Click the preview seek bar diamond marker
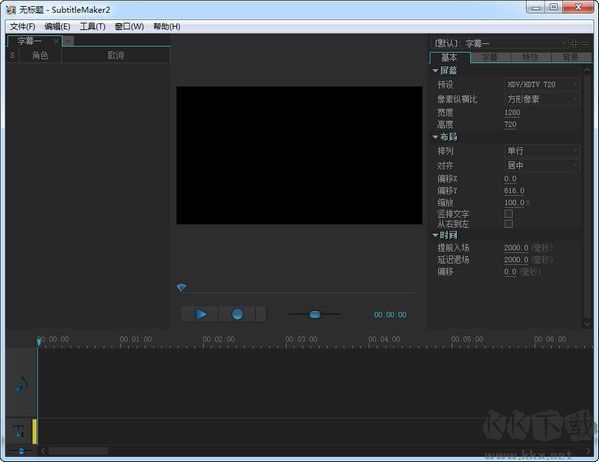 point(181,288)
